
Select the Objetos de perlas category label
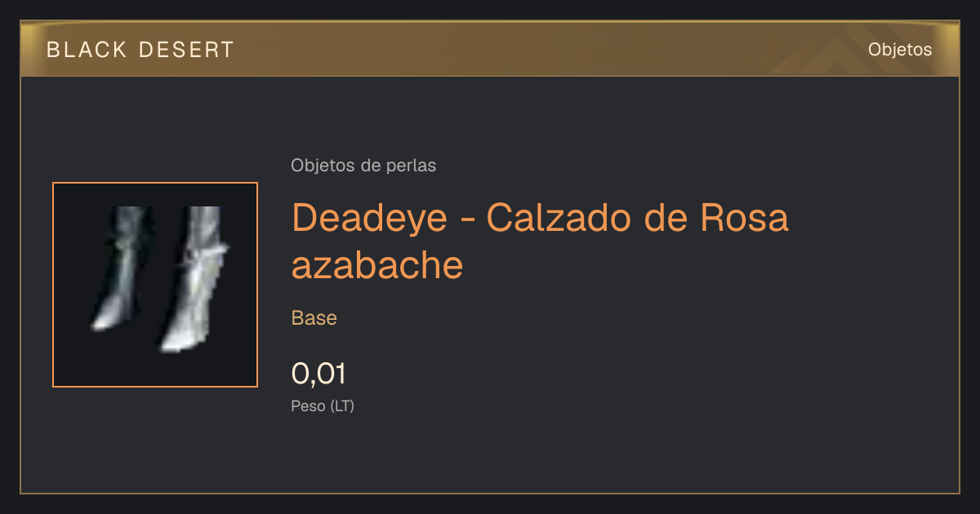coord(363,166)
